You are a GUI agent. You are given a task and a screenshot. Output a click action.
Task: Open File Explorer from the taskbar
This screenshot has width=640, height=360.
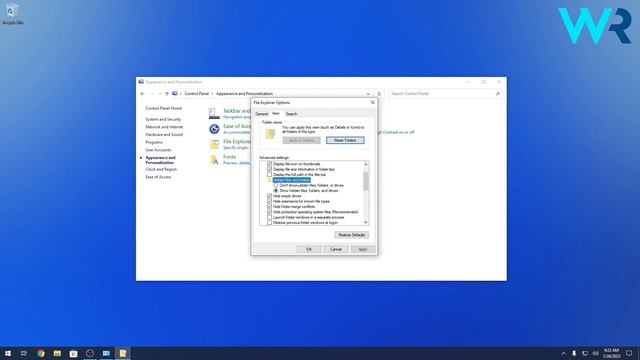(57, 353)
